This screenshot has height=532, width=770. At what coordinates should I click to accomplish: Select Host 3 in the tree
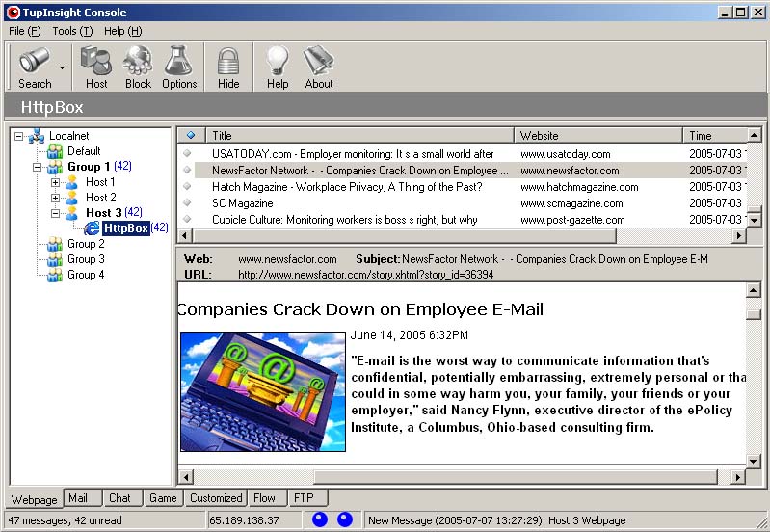click(104, 213)
